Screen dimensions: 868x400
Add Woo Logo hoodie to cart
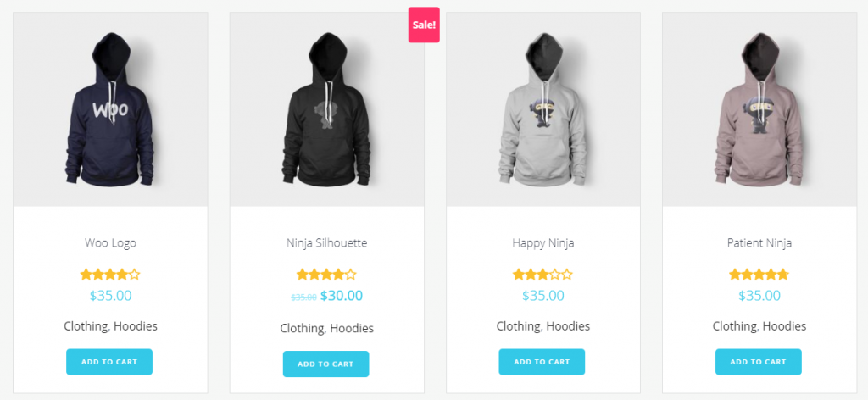(x=109, y=362)
